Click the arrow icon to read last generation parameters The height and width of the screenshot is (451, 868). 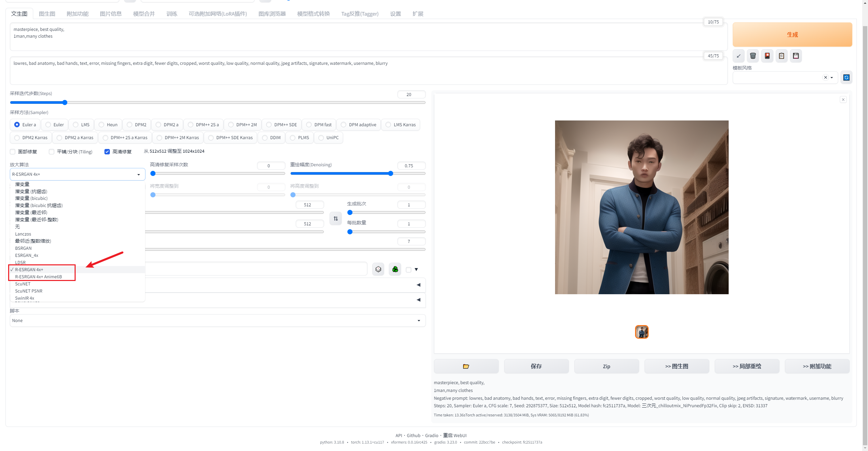click(x=738, y=56)
